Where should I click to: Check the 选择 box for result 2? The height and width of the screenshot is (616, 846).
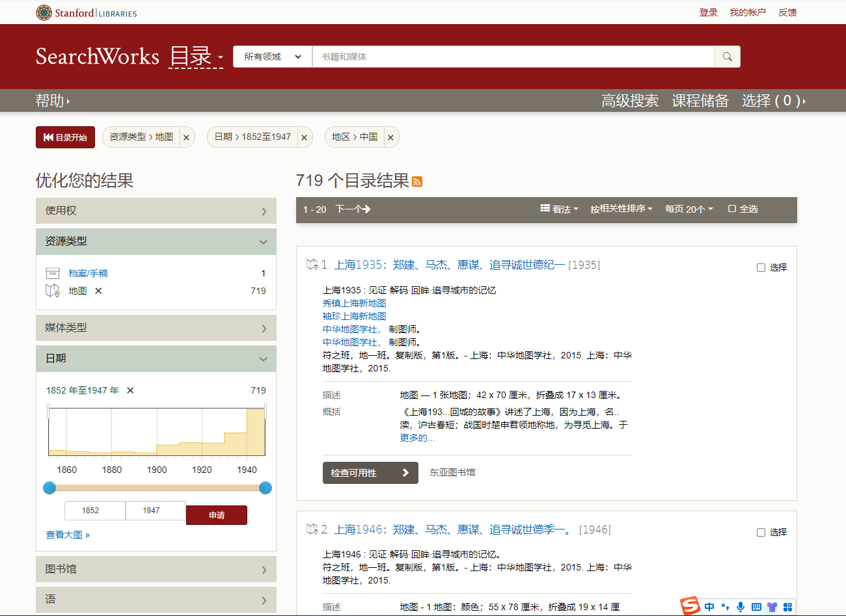tap(761, 532)
